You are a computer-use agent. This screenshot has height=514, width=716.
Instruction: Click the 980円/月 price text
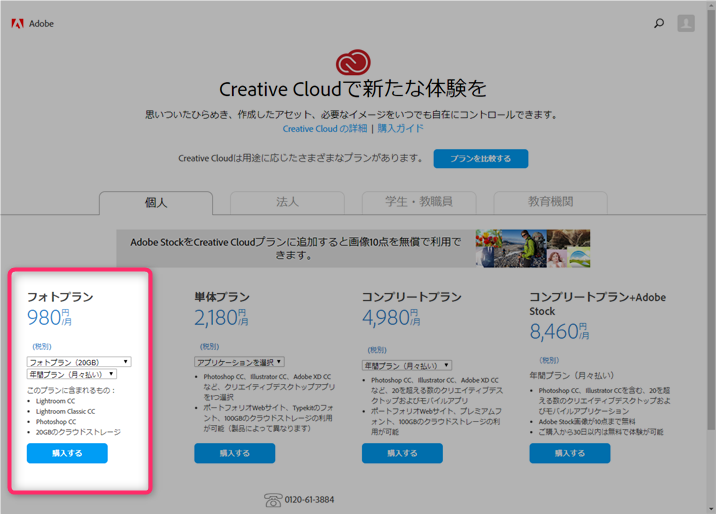coord(49,318)
